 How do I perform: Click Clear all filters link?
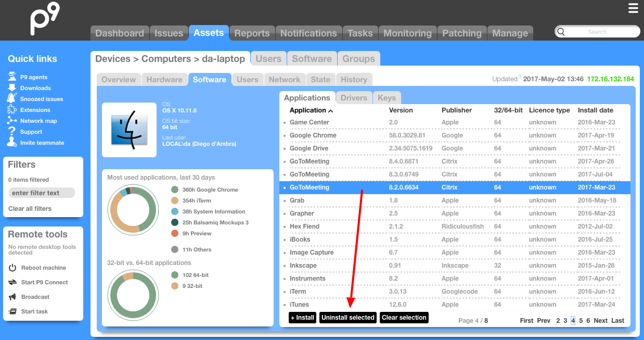pyautogui.click(x=30, y=209)
